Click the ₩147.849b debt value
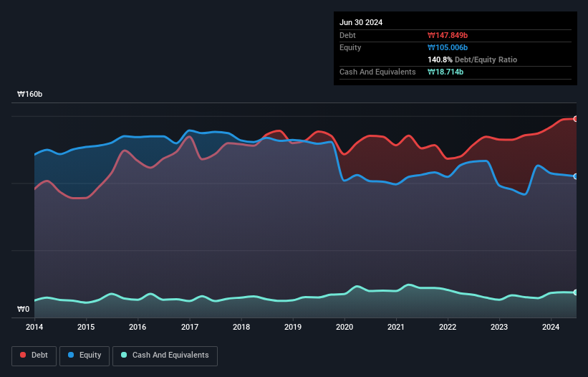Viewport: 588px width, 377px height. coord(448,35)
